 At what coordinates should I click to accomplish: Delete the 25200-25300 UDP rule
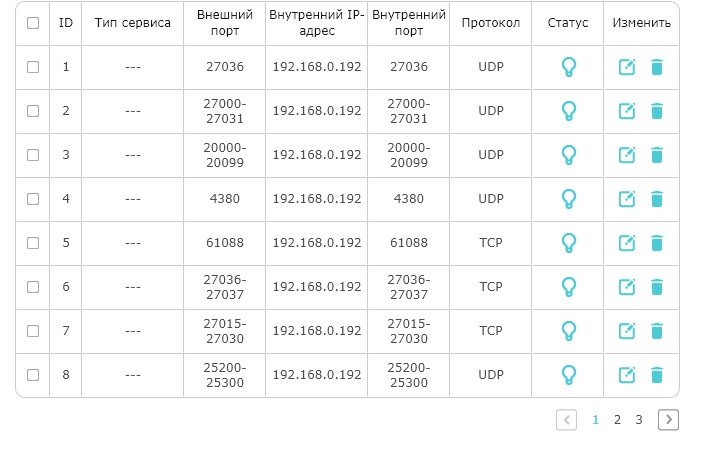click(657, 375)
